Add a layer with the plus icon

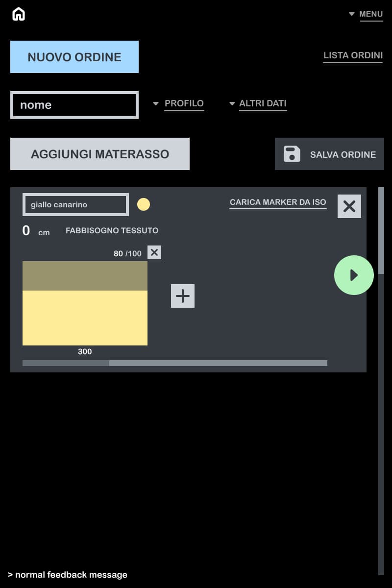[x=183, y=296]
